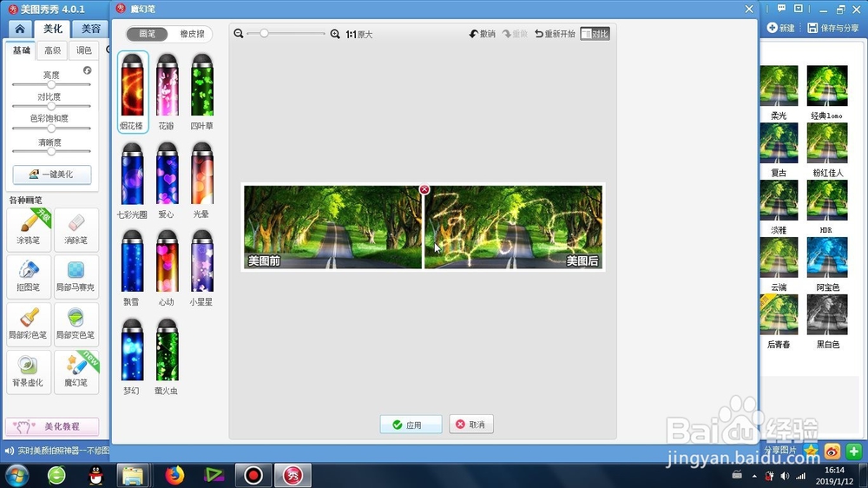Select the 飘雪 snow brush pen

(132, 268)
